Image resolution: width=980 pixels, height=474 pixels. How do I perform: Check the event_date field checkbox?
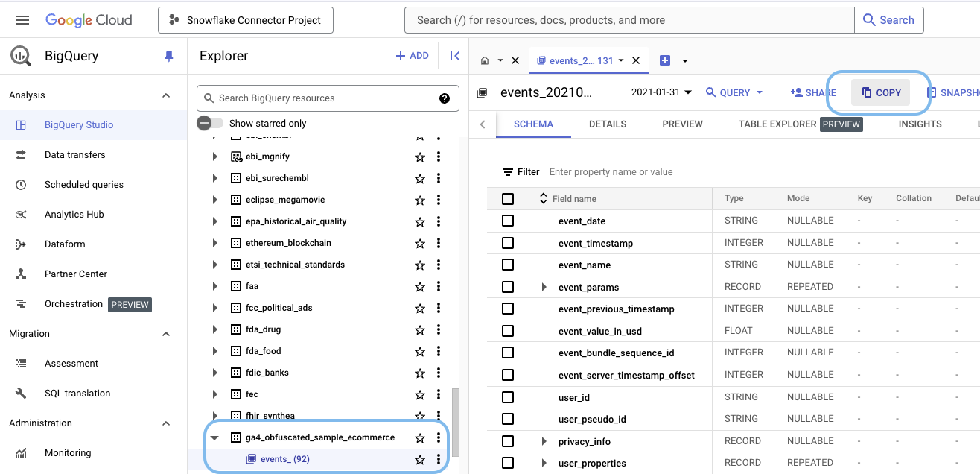click(508, 221)
